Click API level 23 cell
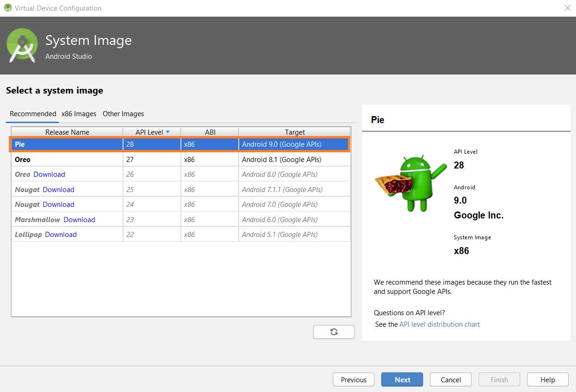576x392 pixels. tap(152, 220)
